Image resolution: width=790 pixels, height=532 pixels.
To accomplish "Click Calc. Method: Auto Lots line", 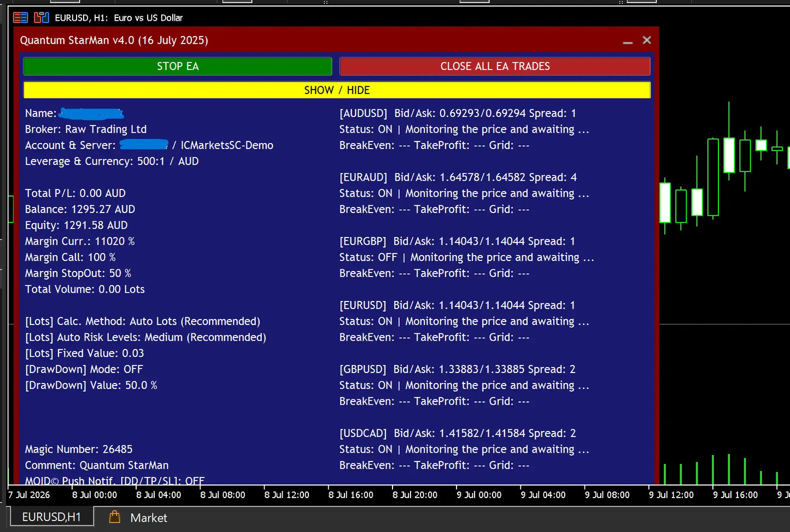I will [143, 321].
